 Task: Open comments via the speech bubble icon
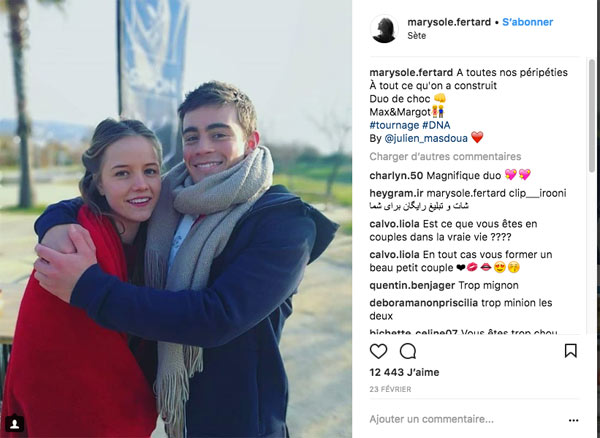point(408,351)
